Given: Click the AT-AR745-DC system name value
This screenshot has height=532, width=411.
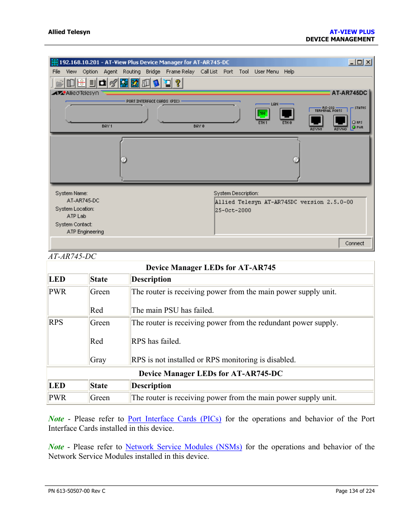Looking at the screenshot, I should (x=83, y=201).
